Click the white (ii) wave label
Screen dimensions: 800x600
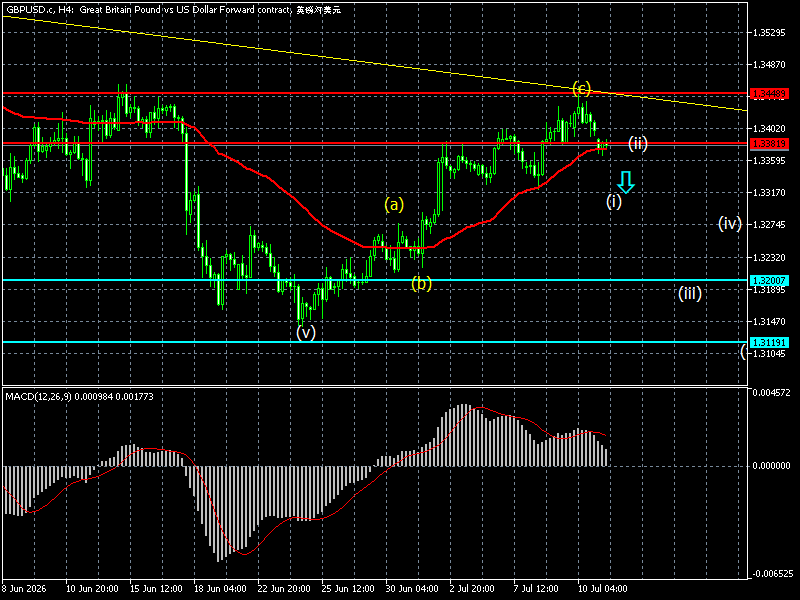click(638, 143)
